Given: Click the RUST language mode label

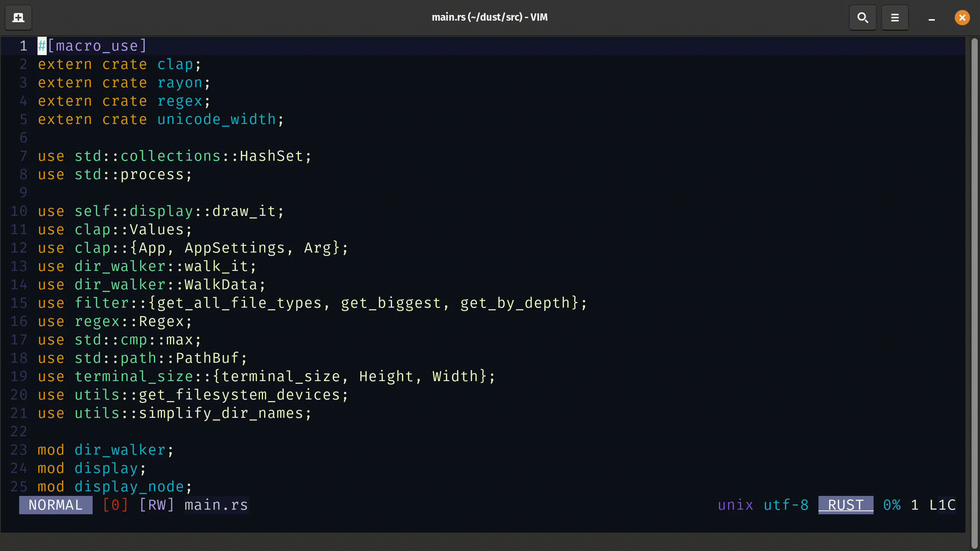Looking at the screenshot, I should [845, 505].
